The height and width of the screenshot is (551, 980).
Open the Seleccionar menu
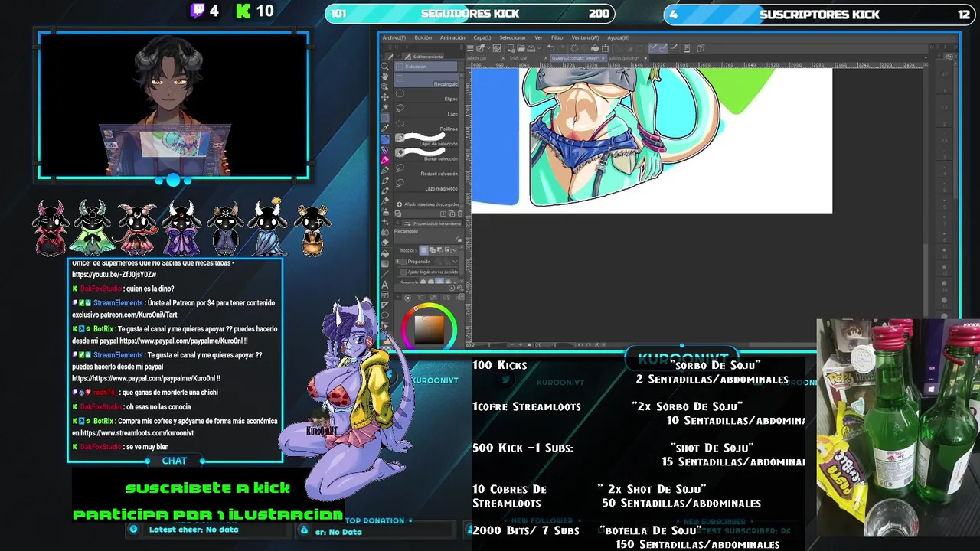coord(512,37)
